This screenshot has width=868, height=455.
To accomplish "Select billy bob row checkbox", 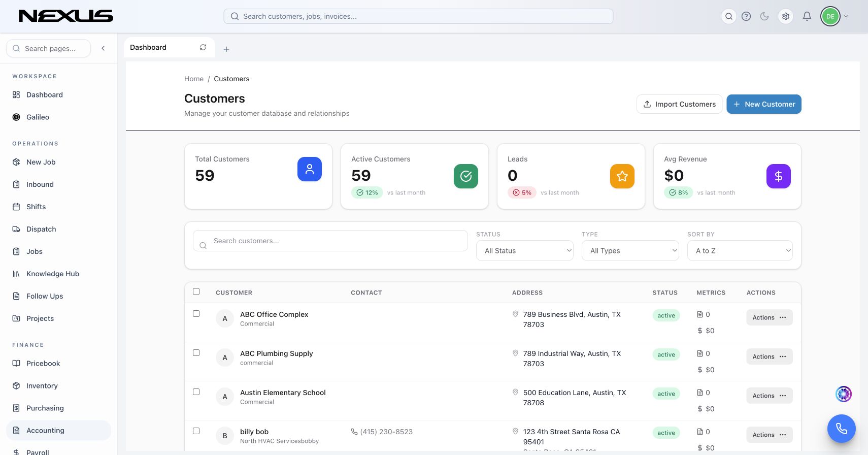I will click(196, 431).
